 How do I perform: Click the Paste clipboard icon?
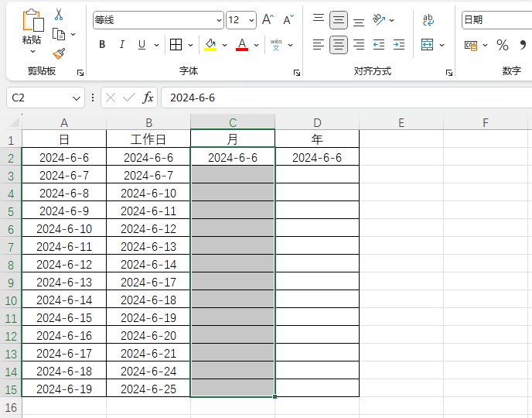pos(33,20)
